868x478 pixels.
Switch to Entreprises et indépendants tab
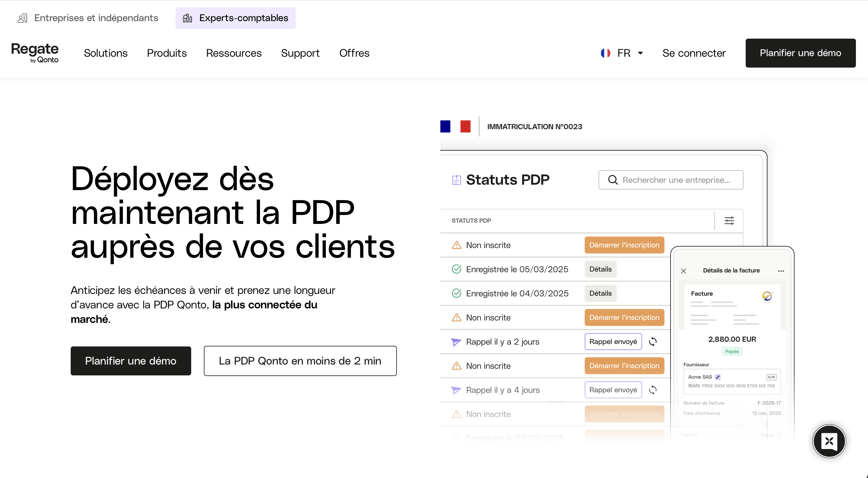tap(88, 18)
